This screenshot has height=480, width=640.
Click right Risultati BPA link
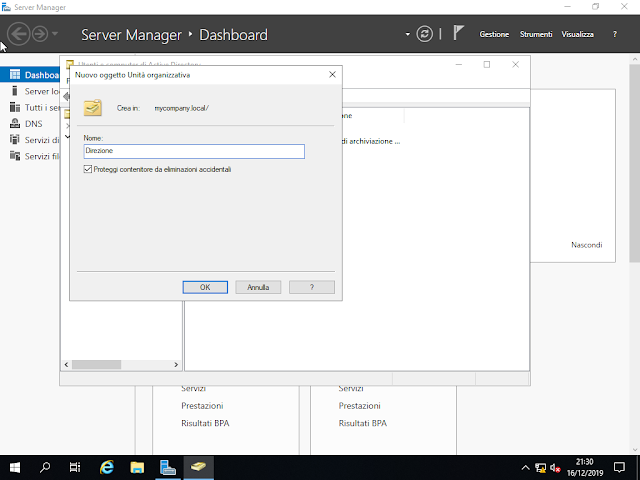tap(363, 423)
